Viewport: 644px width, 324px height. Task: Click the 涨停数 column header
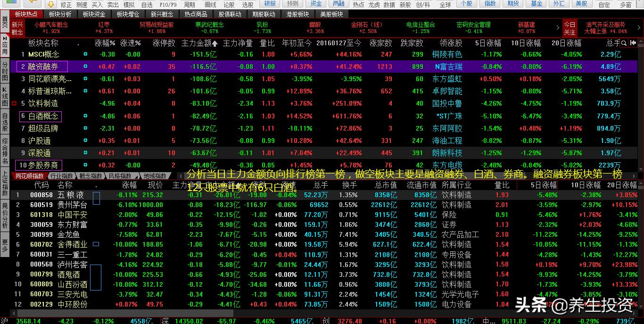pos(164,43)
